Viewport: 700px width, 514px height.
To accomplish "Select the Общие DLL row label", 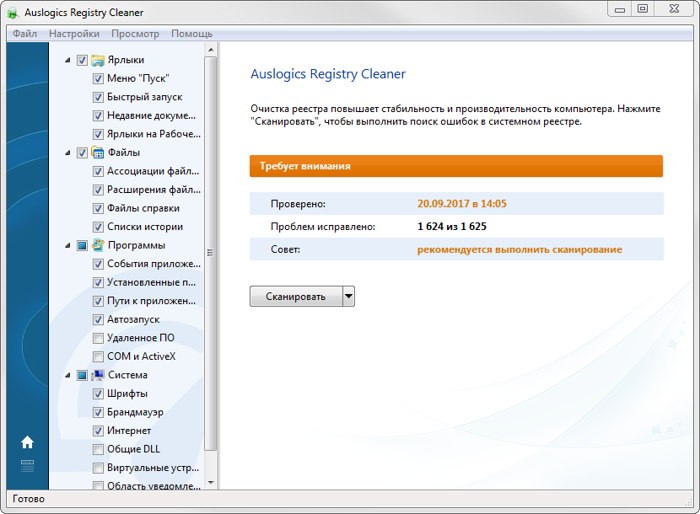I will pos(133,449).
